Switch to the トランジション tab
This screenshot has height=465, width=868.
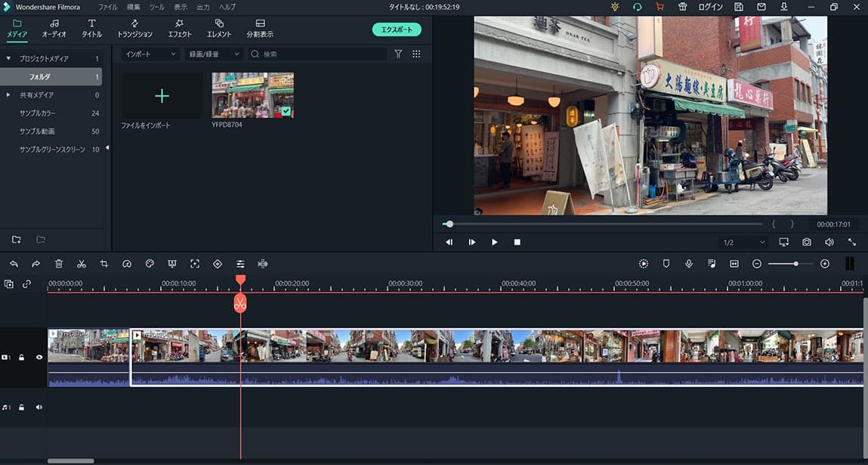tap(134, 29)
